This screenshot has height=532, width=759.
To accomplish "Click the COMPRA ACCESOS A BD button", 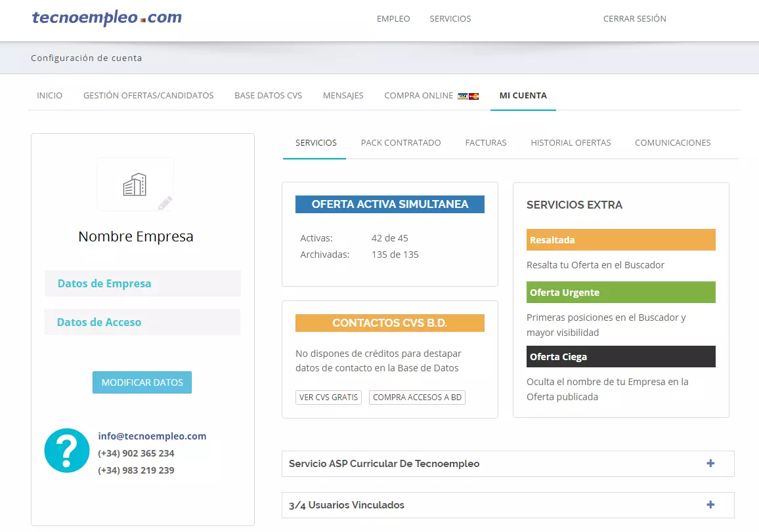I will (x=417, y=397).
